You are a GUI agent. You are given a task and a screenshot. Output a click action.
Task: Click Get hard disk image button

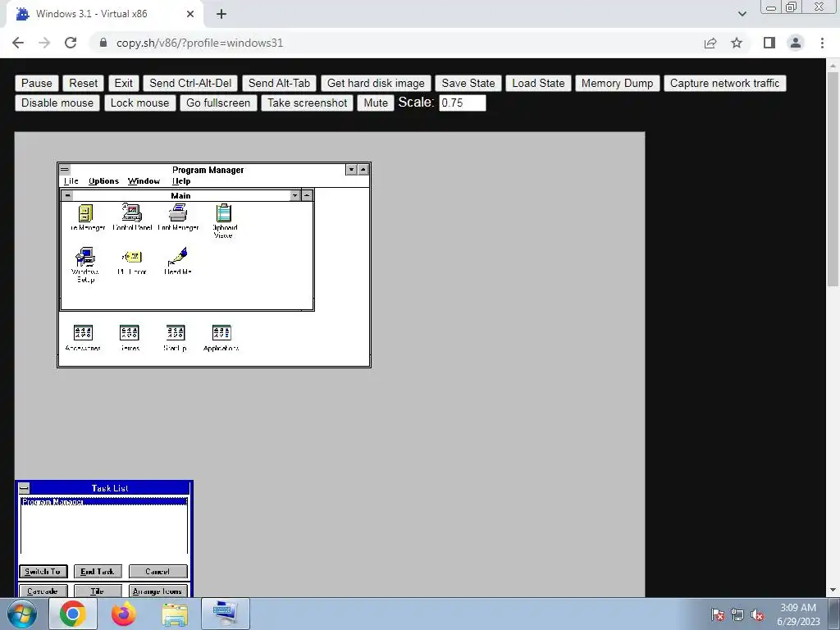pyautogui.click(x=376, y=83)
